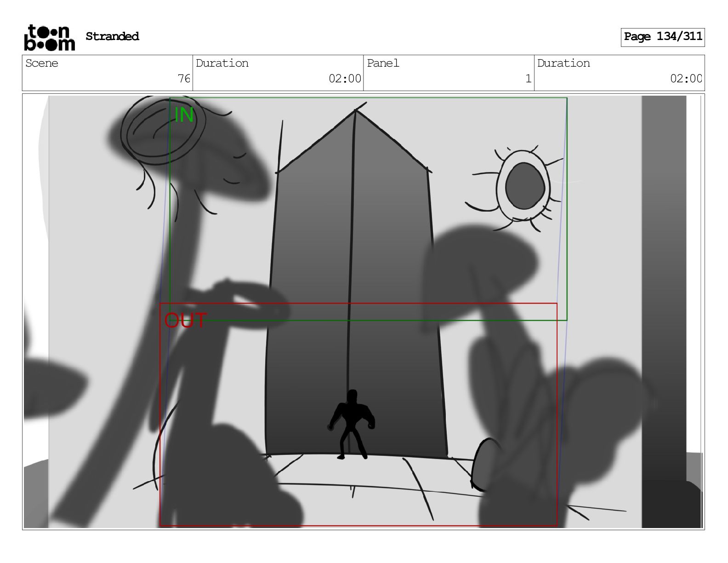
Task: Click the black character silhouette in the storyboard
Action: coord(352,425)
